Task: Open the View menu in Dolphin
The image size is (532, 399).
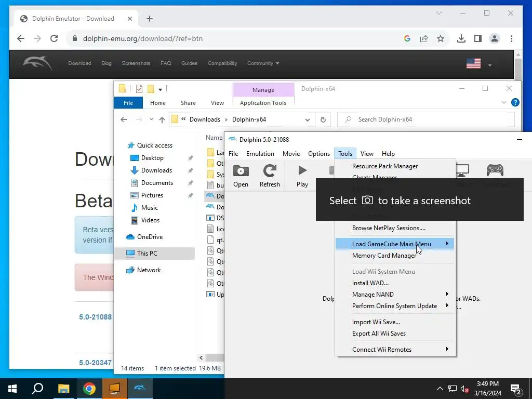Action: tap(367, 154)
